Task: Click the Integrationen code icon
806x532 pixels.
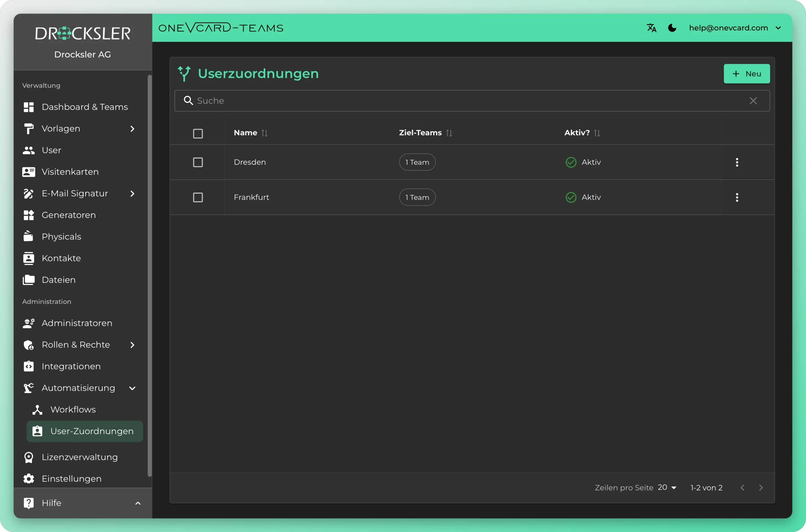Action: (29, 366)
